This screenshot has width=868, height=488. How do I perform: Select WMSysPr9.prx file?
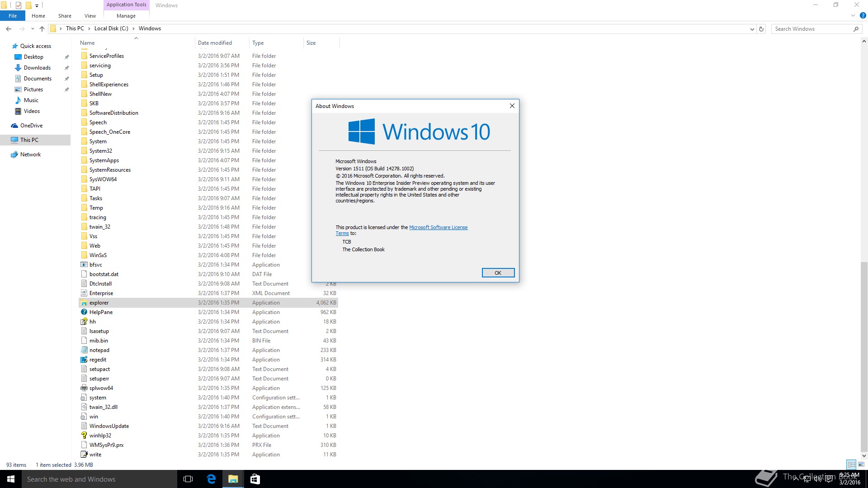tap(106, 445)
